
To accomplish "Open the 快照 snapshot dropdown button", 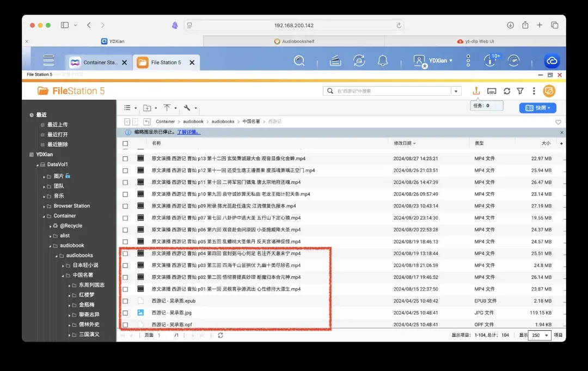I will (537, 108).
